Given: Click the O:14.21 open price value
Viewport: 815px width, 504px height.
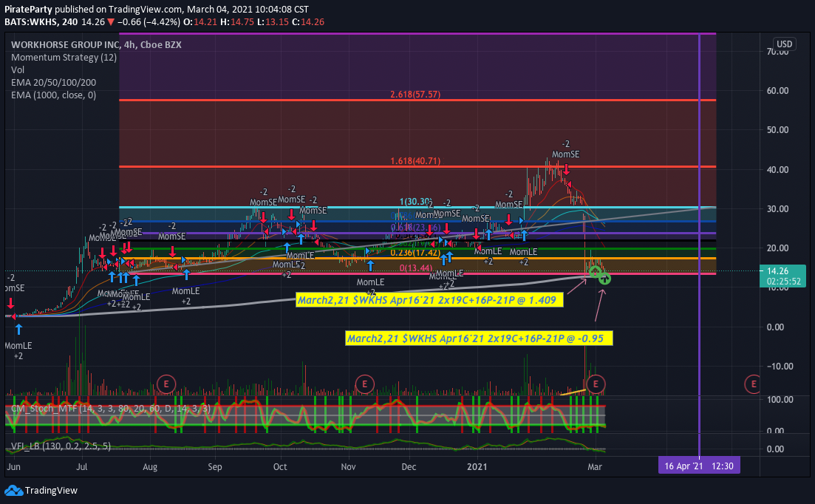Looking at the screenshot, I should pos(200,22).
